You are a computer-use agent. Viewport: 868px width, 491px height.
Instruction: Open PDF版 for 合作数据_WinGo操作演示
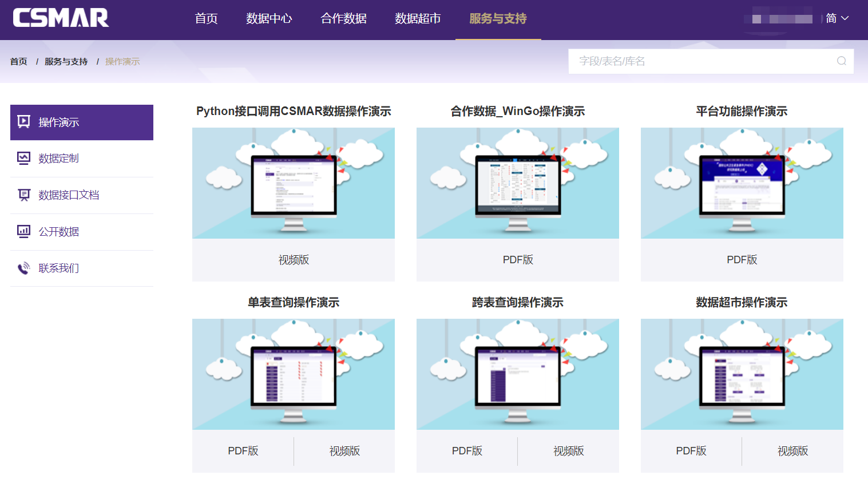point(518,260)
